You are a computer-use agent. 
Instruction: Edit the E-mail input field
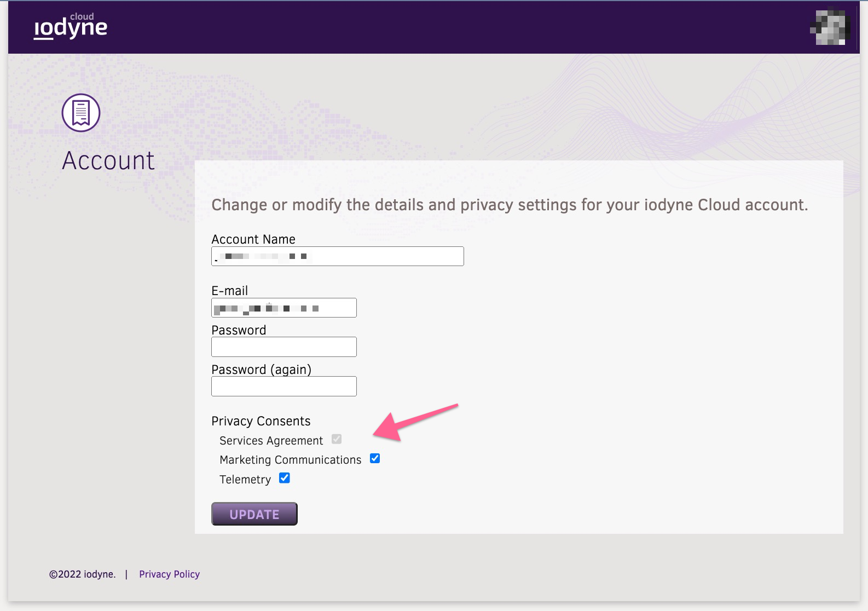point(284,308)
